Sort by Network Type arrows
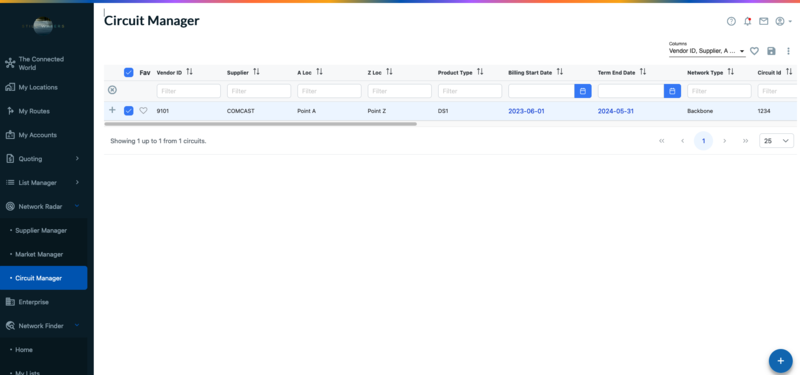The width and height of the screenshot is (800, 375). click(x=731, y=72)
